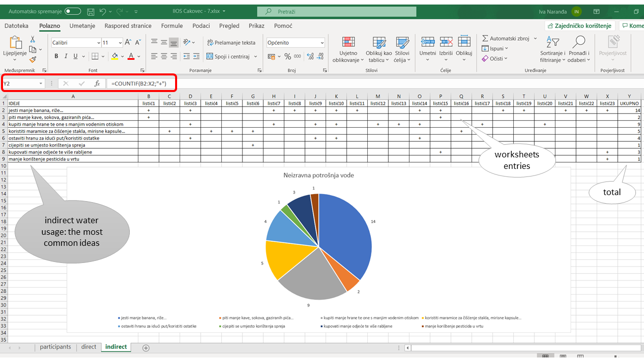The height and width of the screenshot is (362, 644).
Task: Open the Općenito number format dropdown
Action: tap(322, 43)
